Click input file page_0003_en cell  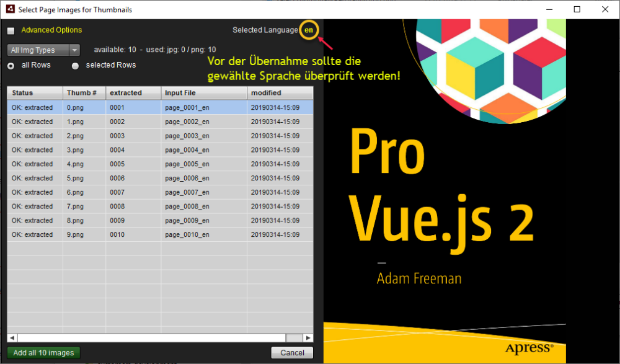click(204, 136)
